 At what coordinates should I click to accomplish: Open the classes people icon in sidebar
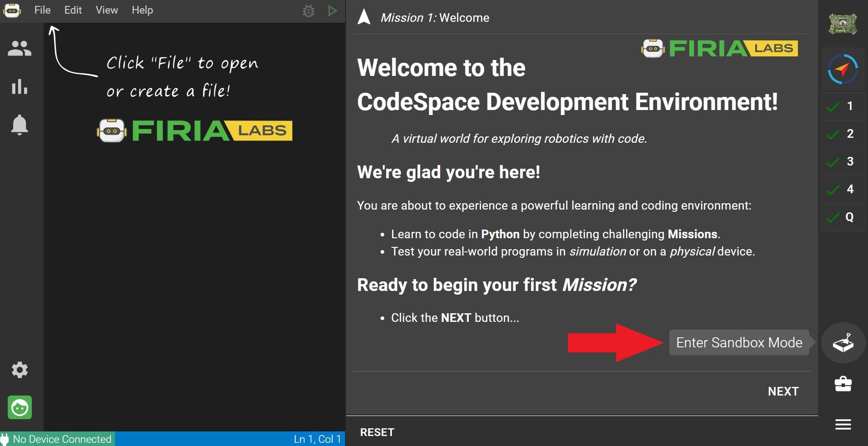(20, 48)
